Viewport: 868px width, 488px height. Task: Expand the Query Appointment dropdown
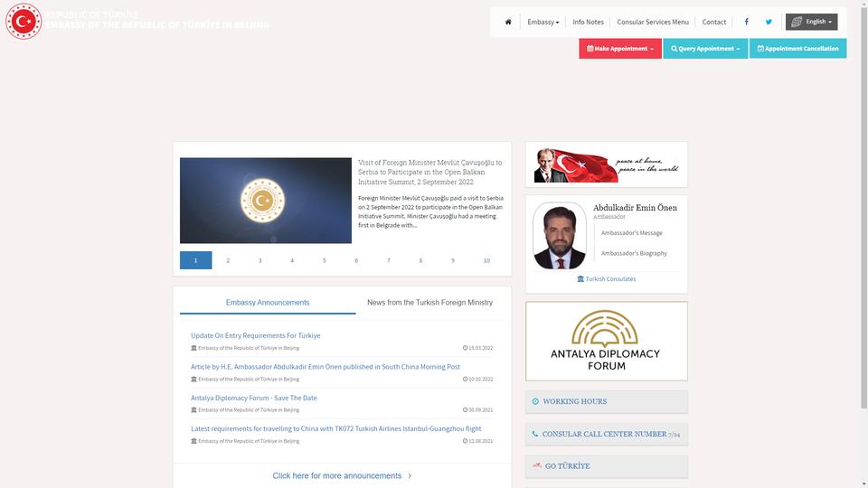pyautogui.click(x=705, y=49)
